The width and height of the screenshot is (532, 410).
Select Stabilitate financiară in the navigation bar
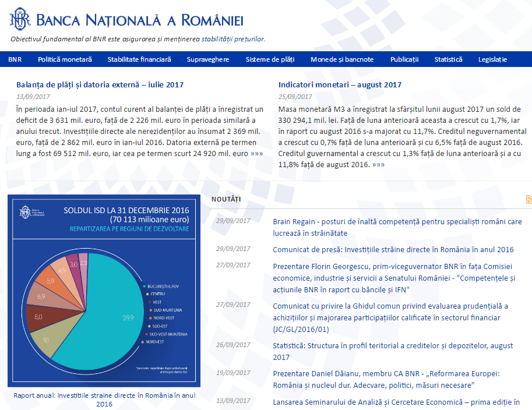(x=139, y=59)
